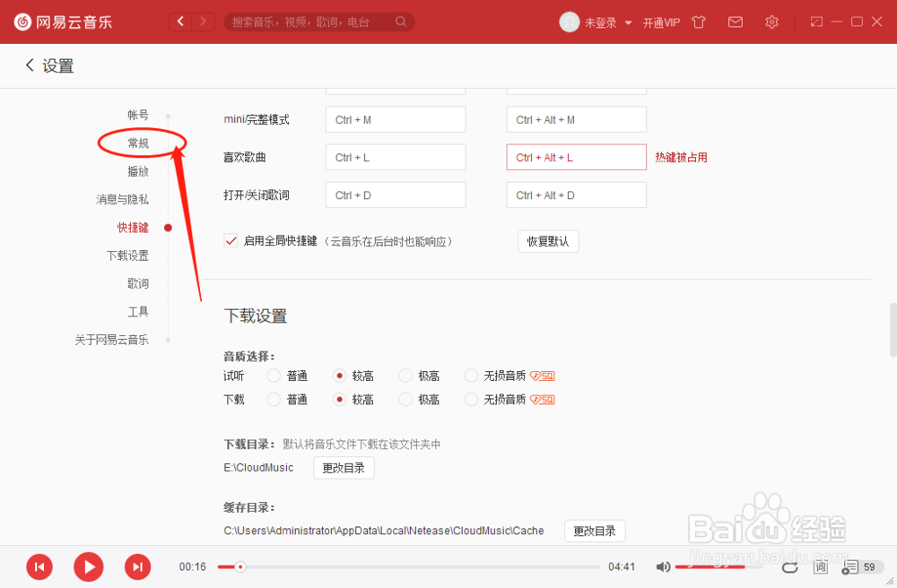Viewport: 897px width, 588px height.
Task: Mute with the speaker icon
Action: 663,566
